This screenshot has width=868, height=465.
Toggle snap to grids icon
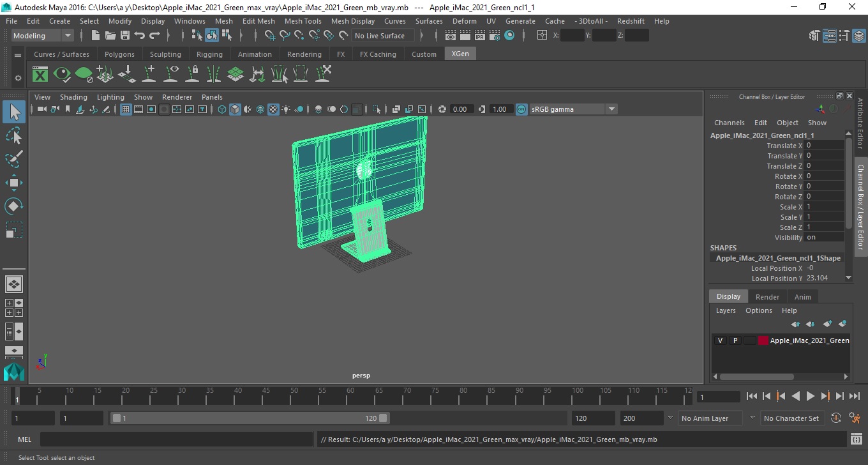269,36
